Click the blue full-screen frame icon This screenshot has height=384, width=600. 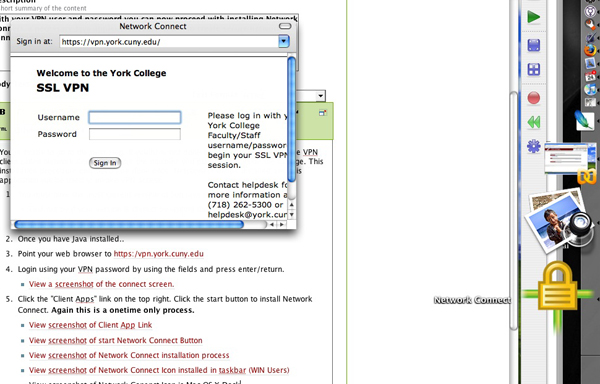[533, 45]
